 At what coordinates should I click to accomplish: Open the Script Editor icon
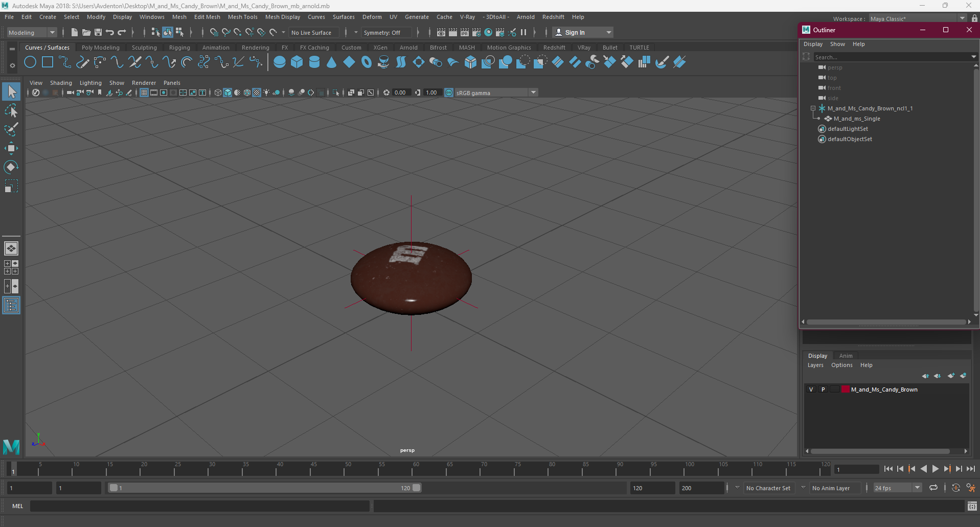[972, 506]
